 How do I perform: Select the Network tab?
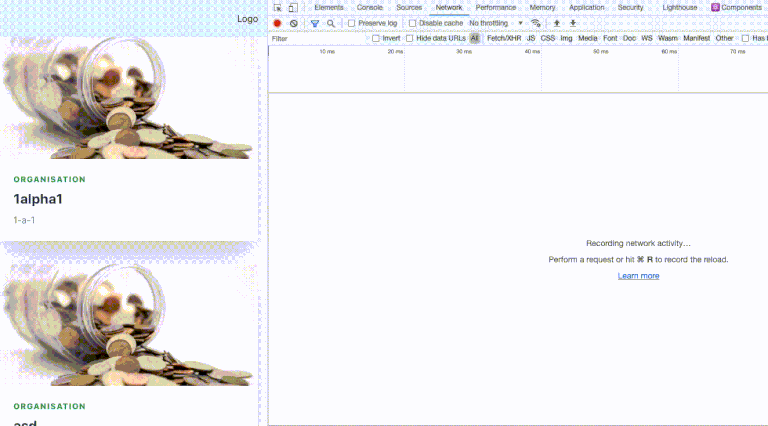(449, 7)
